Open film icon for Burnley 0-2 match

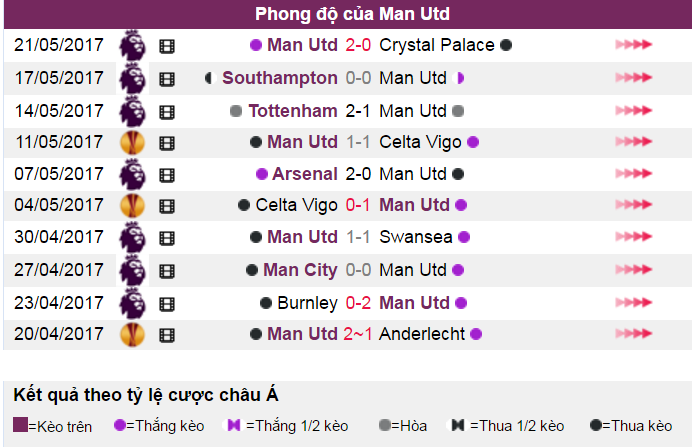167,304
